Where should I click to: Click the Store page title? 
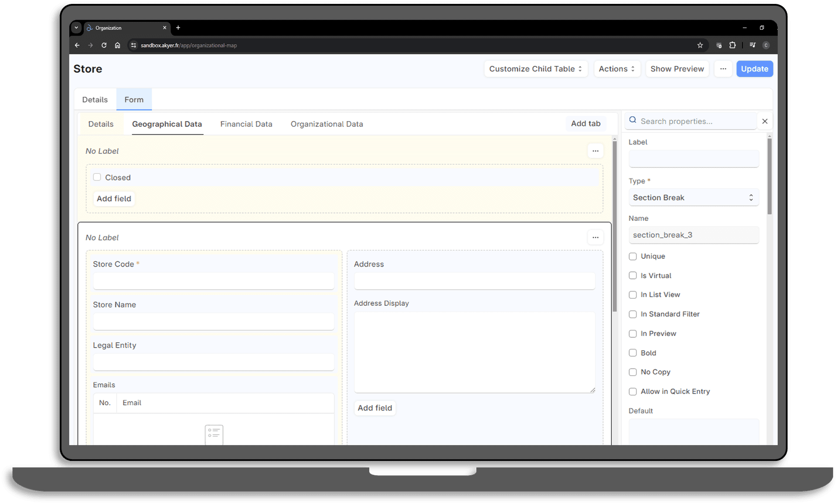88,69
